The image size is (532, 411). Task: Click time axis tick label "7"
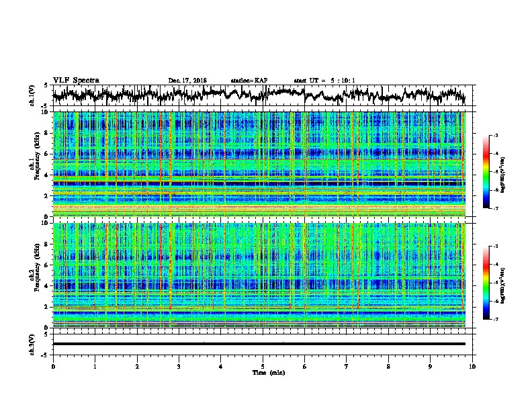click(x=347, y=367)
